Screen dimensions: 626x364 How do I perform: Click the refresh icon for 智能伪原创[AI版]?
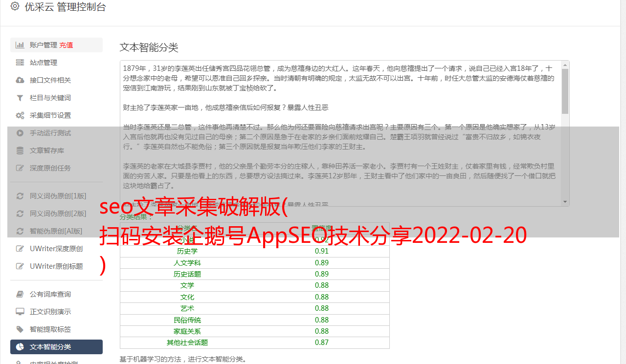[x=20, y=231]
